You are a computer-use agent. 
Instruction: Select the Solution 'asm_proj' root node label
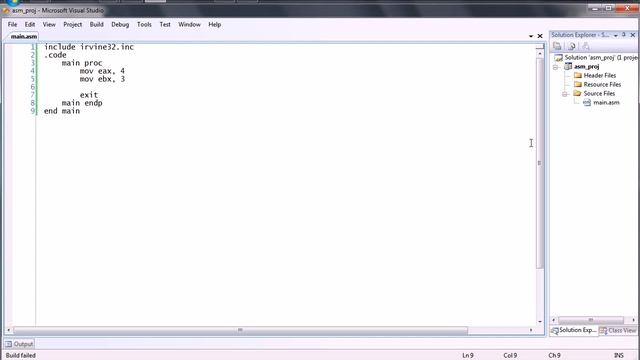601,58
